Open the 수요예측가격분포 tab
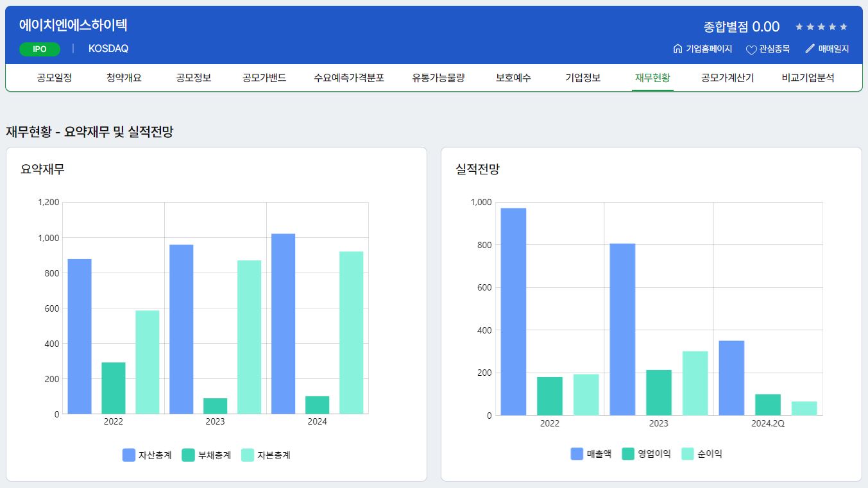 point(349,78)
